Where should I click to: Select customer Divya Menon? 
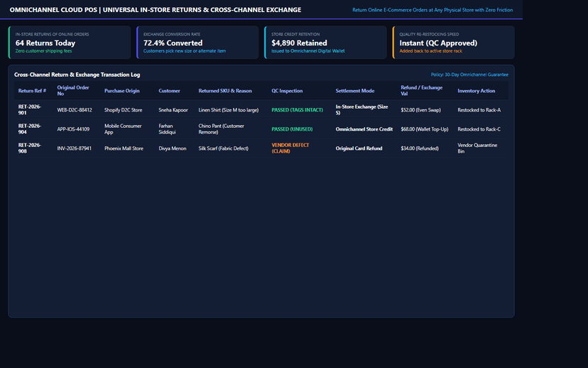pos(173,148)
